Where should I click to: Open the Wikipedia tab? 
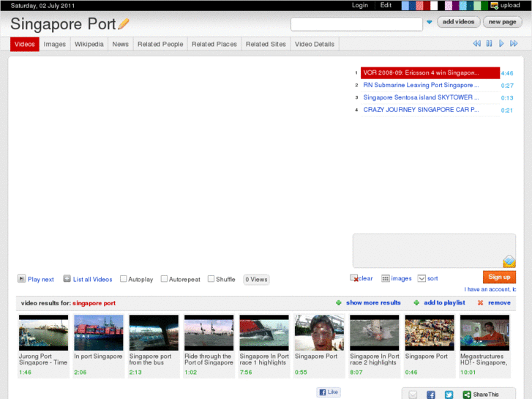coord(89,44)
